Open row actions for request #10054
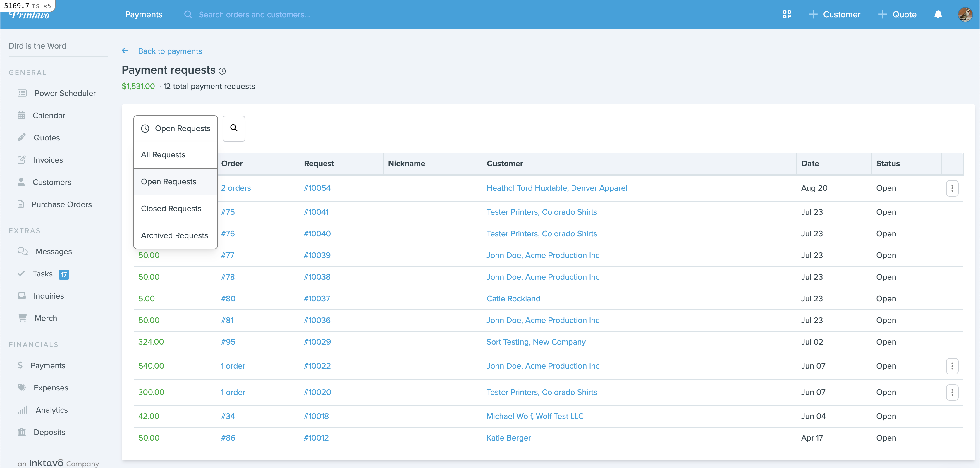 (x=952, y=188)
